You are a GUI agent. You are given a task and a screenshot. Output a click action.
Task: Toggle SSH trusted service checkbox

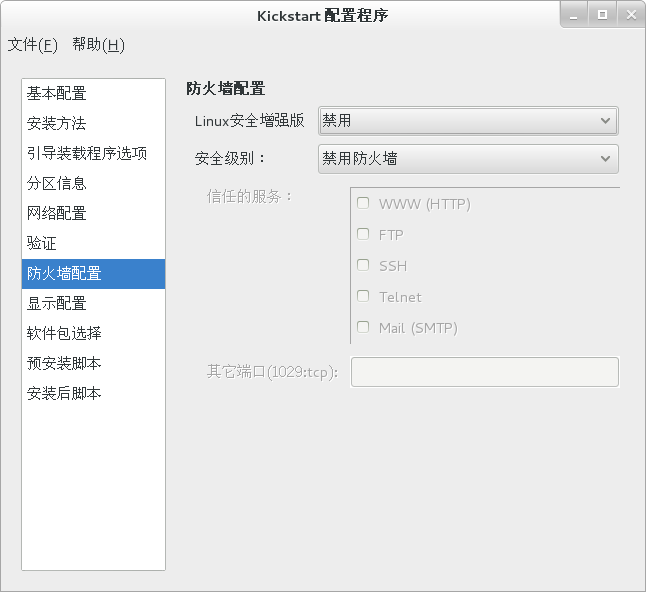click(x=363, y=265)
